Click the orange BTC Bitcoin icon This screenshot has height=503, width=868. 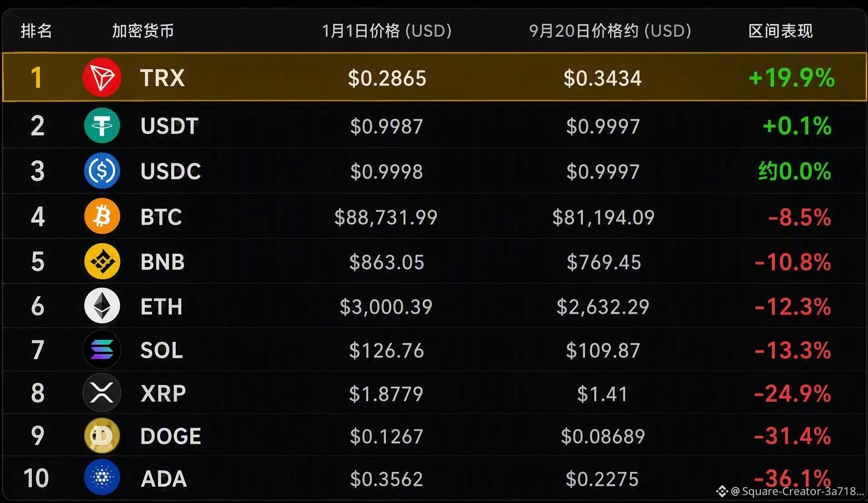(x=102, y=216)
